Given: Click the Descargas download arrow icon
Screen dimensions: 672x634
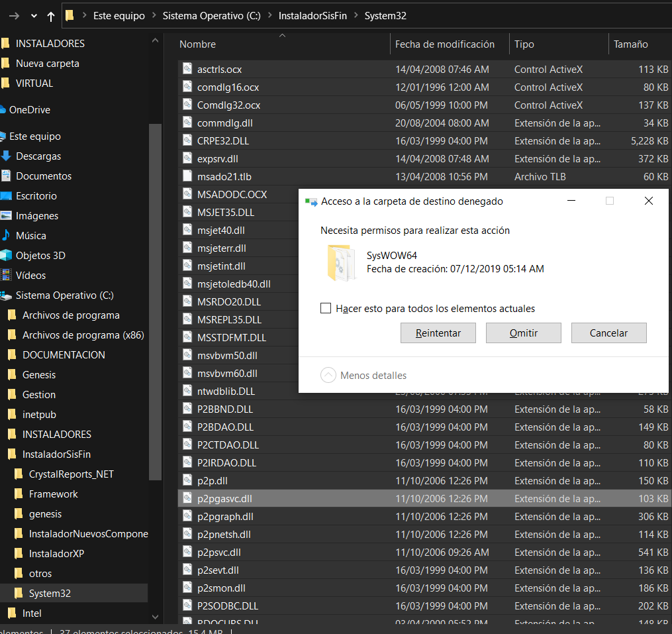Looking at the screenshot, I should point(5,156).
